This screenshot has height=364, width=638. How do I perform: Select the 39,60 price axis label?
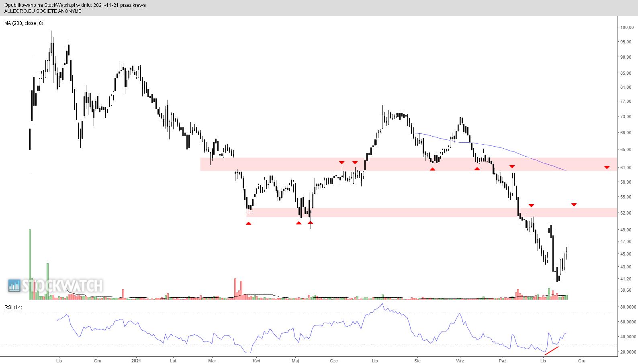(x=627, y=290)
